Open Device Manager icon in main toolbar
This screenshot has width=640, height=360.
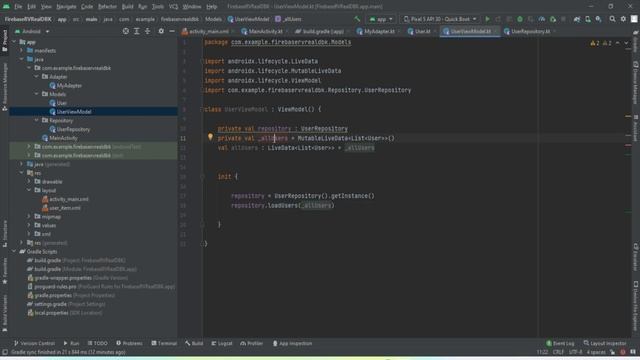coord(588,19)
